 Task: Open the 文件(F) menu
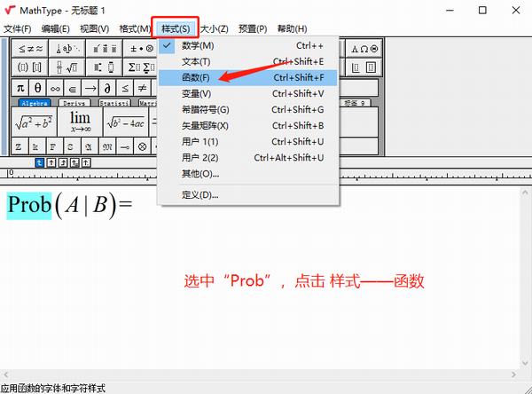[18, 29]
